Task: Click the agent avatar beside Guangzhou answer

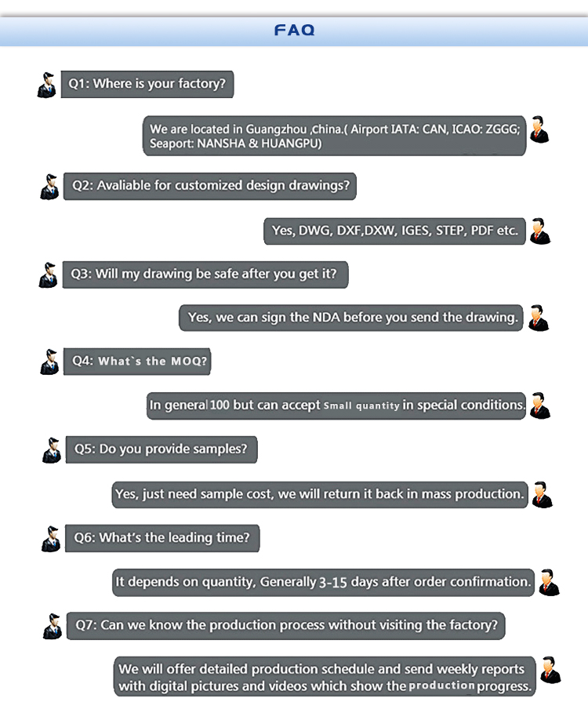Action: [x=539, y=129]
